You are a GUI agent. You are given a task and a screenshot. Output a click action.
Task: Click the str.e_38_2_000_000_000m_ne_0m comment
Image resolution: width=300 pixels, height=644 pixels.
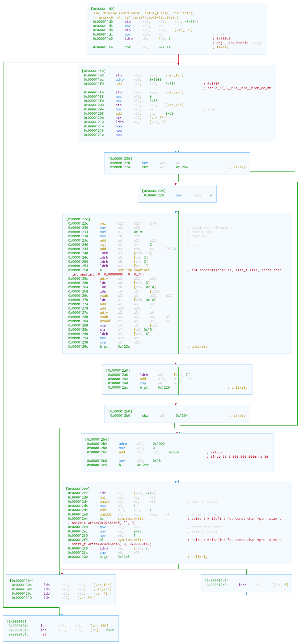[238, 456]
